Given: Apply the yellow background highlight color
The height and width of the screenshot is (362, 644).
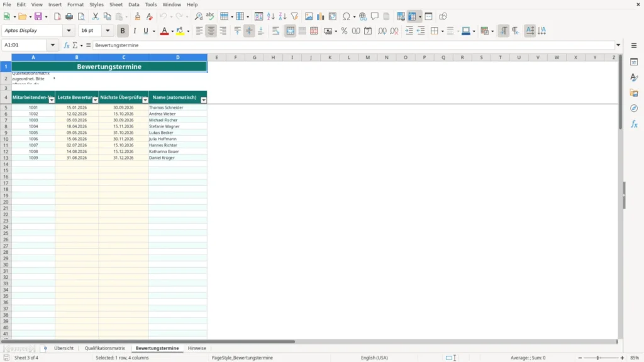Looking at the screenshot, I should pos(180,31).
